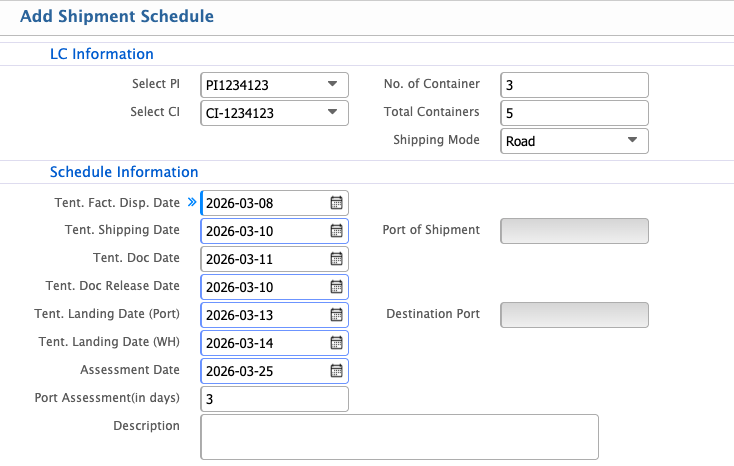Screen dimensions: 734x466
Task: Open calendar for Tent. Fact. Disp. Date
Action: coord(336,203)
